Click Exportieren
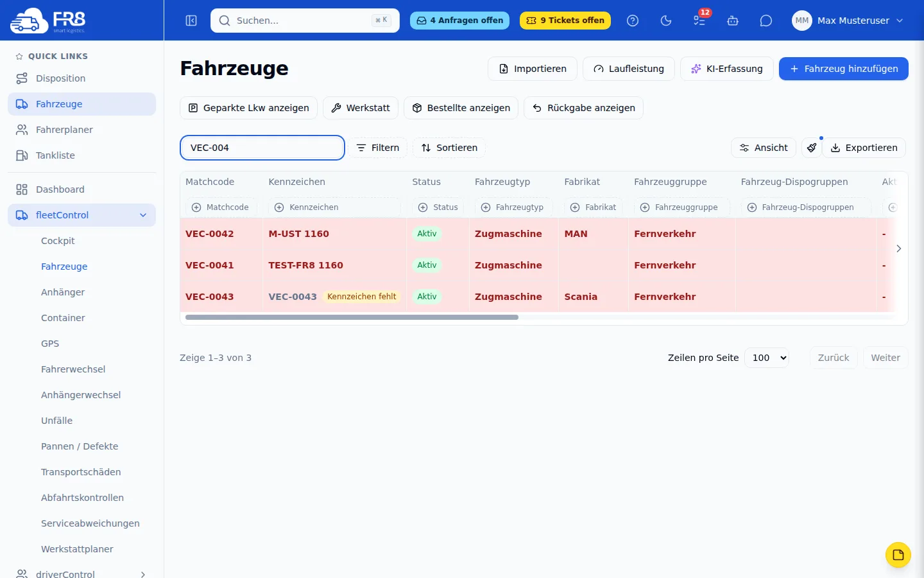Image resolution: width=924 pixels, height=578 pixels. pos(864,148)
